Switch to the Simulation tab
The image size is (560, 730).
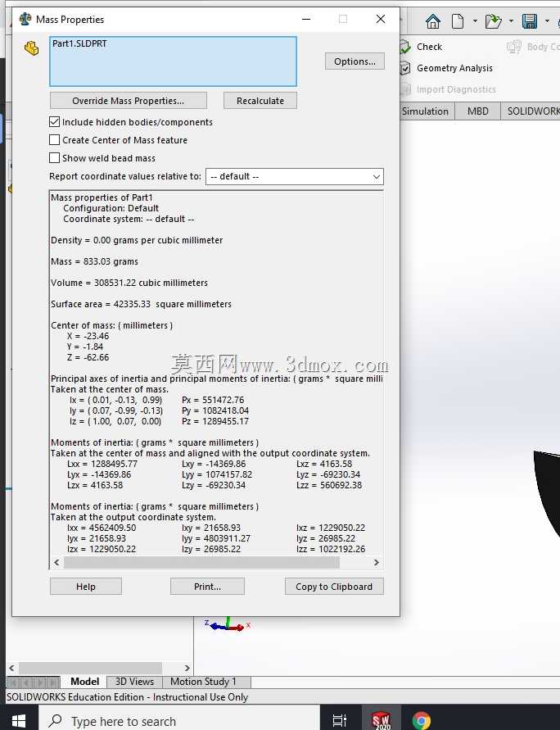click(x=425, y=111)
